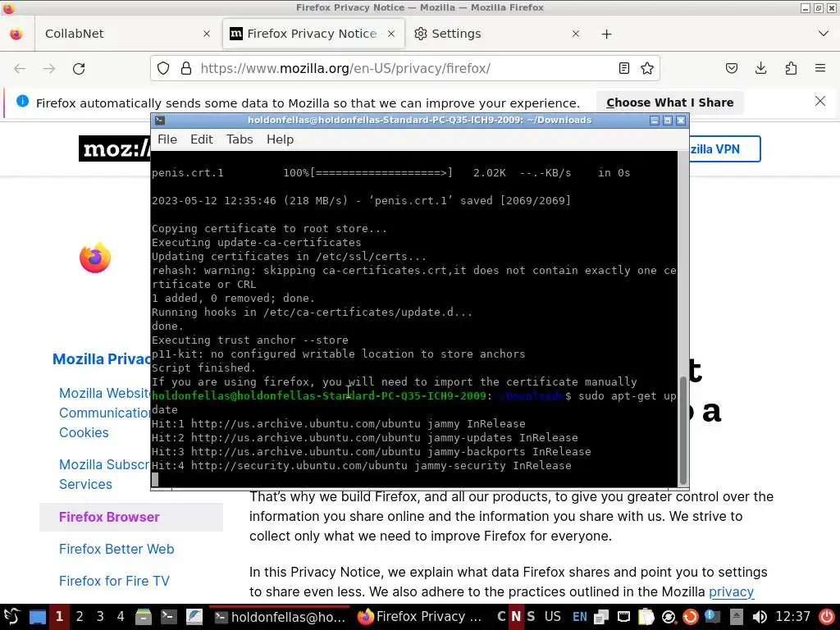
Task: Open the volume speaker tray icon
Action: (759, 617)
